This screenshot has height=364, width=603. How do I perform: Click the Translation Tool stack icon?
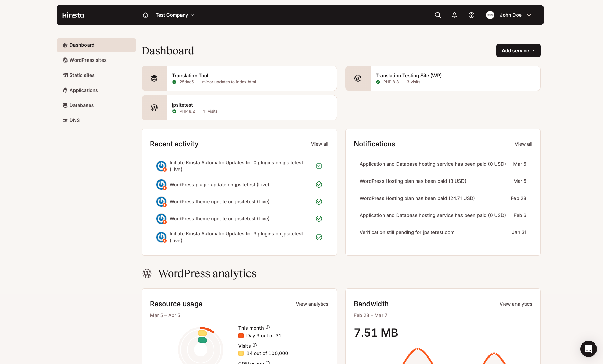tap(154, 78)
